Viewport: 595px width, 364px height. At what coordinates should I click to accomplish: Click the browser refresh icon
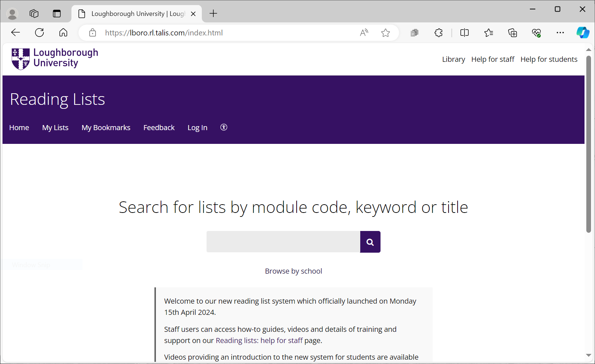[39, 33]
